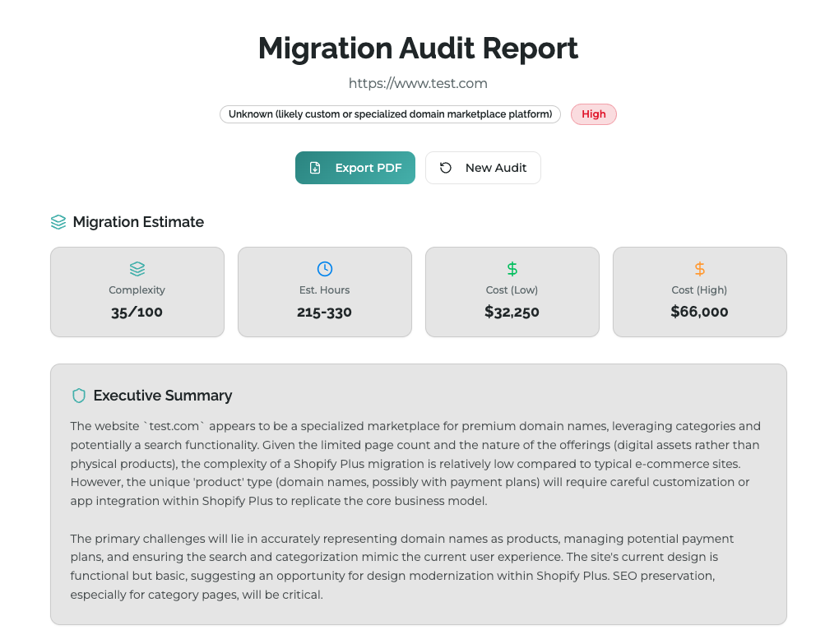Image resolution: width=825 pixels, height=644 pixels.
Task: Click the green dollar icon for Cost (Low)
Action: (x=512, y=267)
